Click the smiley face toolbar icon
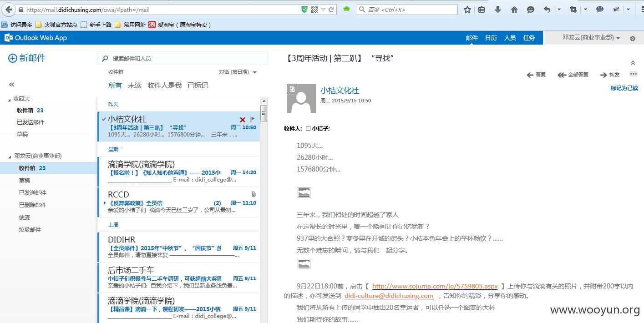This screenshot has height=323, width=644. [x=531, y=10]
